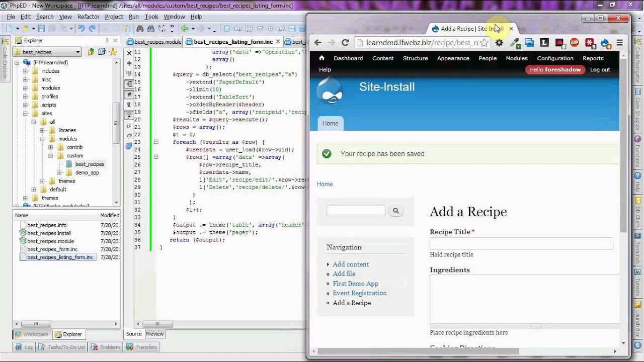Open the Problems tab
Image resolution: width=644 pixels, height=362 pixels.
point(106,347)
